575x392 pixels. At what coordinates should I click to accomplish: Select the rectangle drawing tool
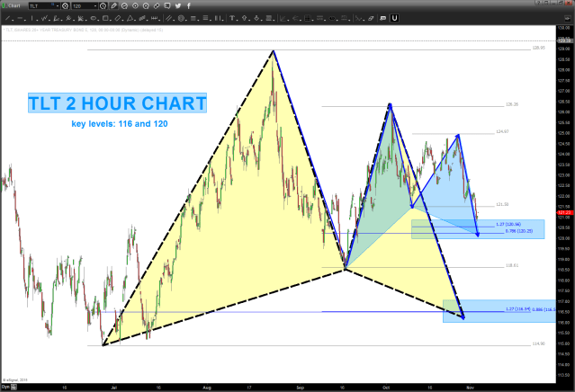coord(105,18)
